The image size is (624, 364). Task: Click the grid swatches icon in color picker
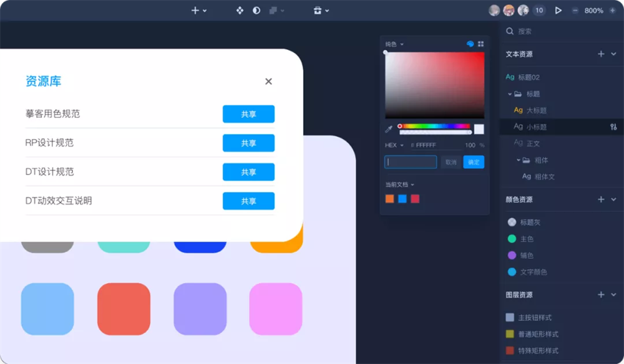click(480, 44)
